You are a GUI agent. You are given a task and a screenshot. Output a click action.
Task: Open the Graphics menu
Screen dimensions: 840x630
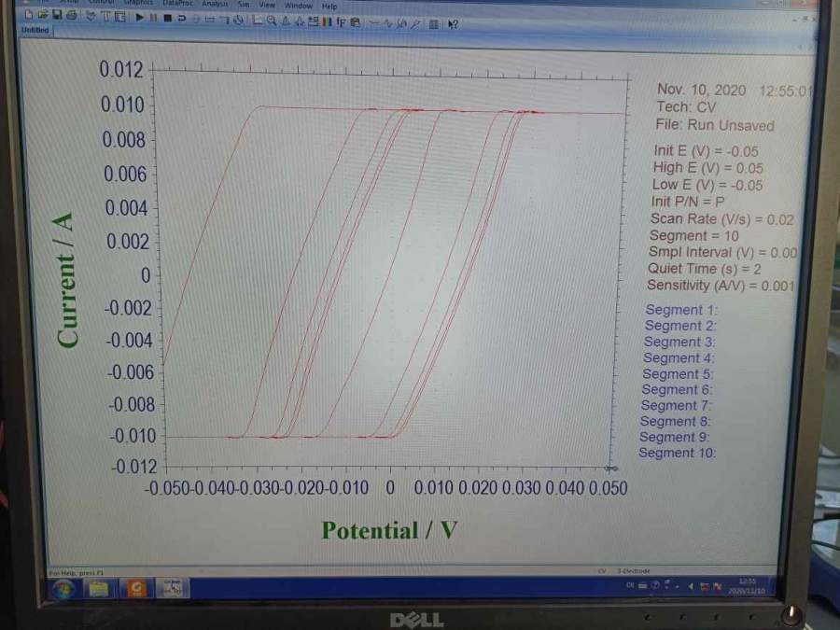(140, 4)
